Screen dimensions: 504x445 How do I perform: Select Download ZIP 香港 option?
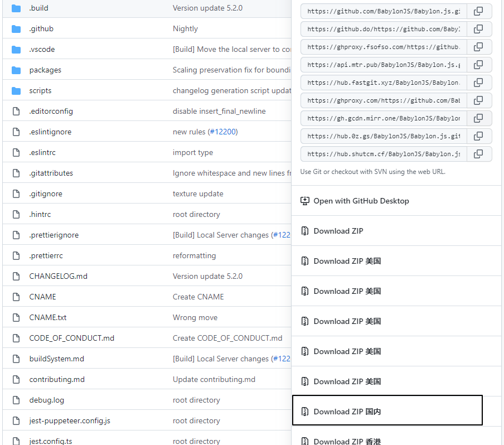347,441
